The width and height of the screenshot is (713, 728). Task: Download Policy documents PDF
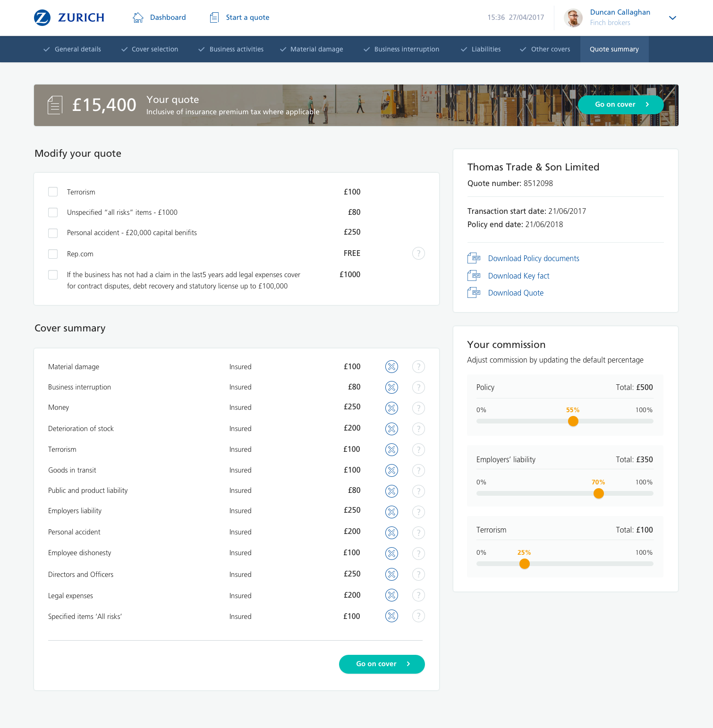click(x=523, y=258)
